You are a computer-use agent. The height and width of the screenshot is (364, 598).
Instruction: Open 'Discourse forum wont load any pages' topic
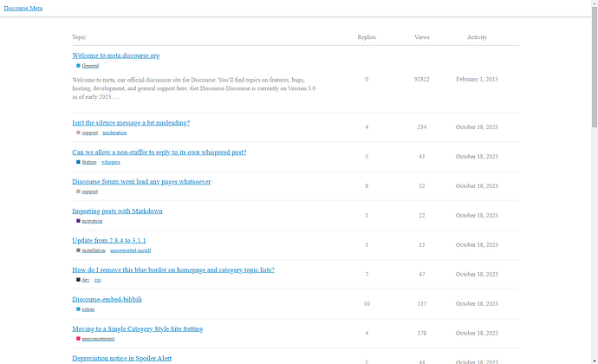(x=141, y=181)
